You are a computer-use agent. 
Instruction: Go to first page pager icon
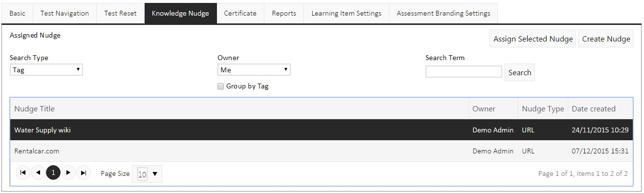coord(23,173)
